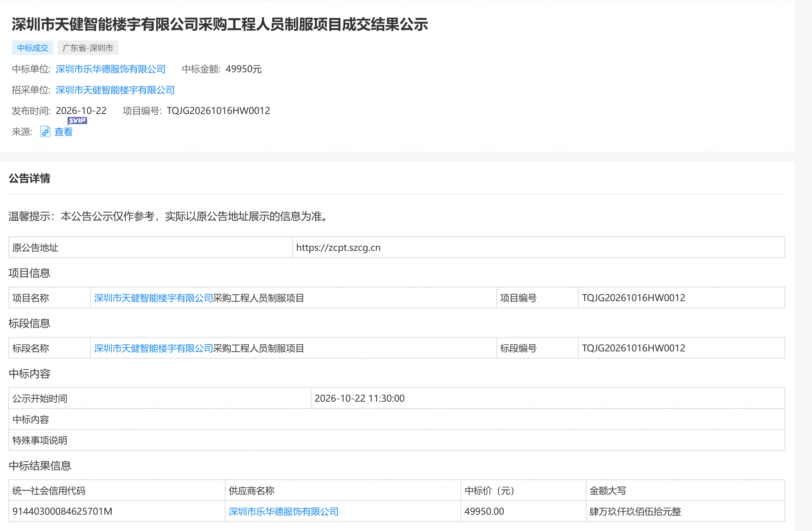Click the SVIP badge above 查看

[77, 121]
